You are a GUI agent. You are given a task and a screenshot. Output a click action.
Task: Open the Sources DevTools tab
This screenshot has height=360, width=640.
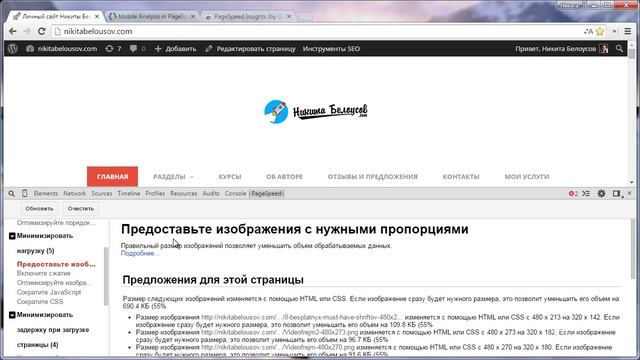pos(102,193)
